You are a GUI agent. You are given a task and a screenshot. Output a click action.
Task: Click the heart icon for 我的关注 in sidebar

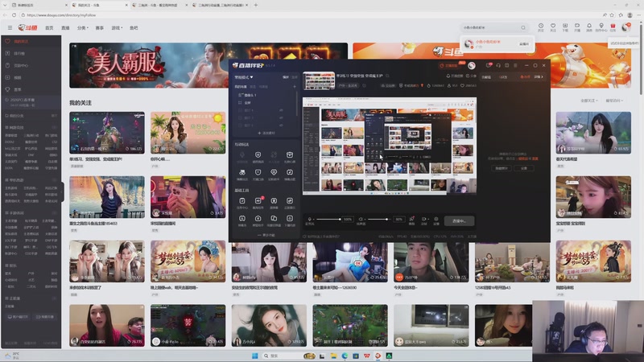pyautogui.click(x=7, y=42)
